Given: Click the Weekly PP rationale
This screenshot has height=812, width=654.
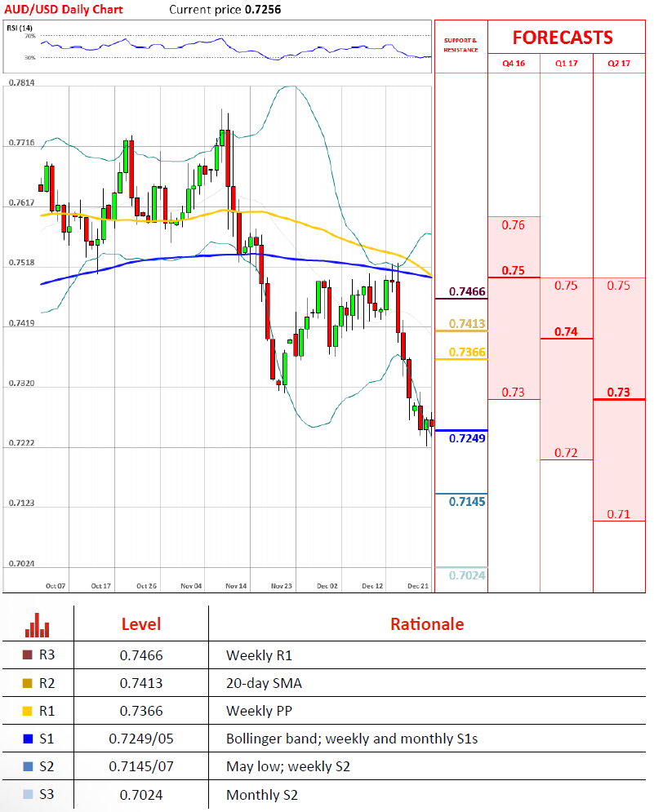Looking at the screenshot, I should pyautogui.click(x=259, y=711).
